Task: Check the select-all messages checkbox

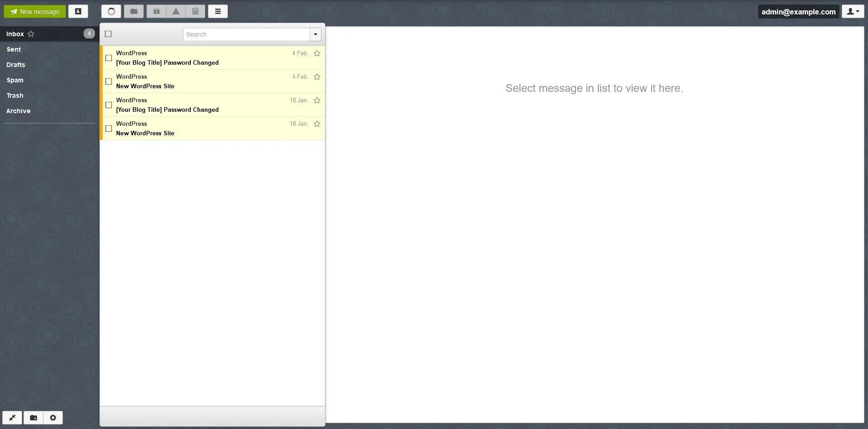Action: tap(108, 34)
